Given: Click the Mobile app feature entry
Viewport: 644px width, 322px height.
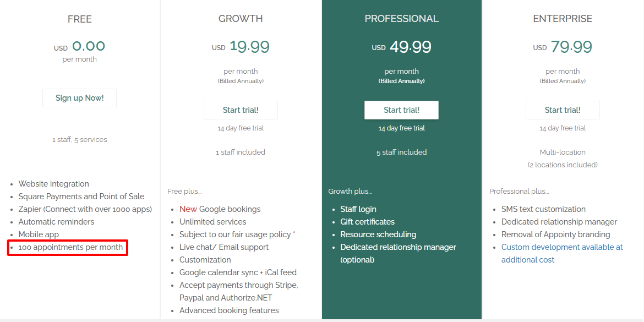Looking at the screenshot, I should click(x=39, y=234).
